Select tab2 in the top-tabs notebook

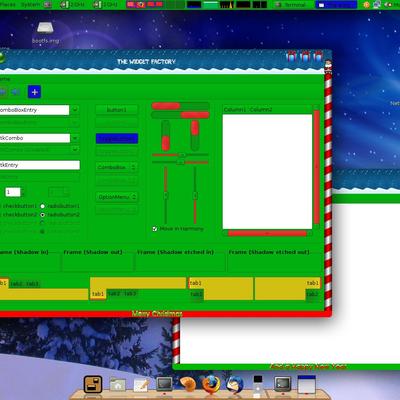click(16, 284)
